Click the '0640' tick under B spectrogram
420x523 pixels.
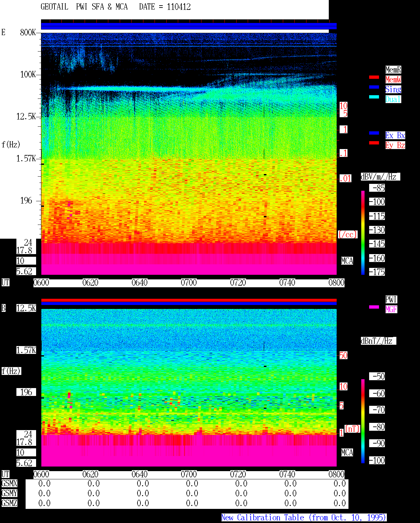(139, 474)
